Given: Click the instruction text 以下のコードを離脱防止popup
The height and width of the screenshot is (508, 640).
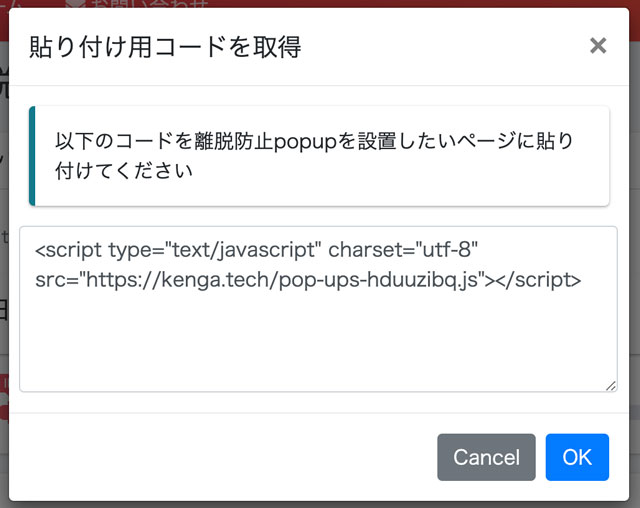Looking at the screenshot, I should pos(196,142).
